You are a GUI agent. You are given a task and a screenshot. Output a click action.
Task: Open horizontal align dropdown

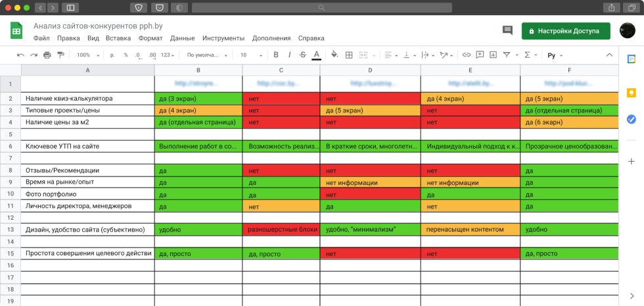pyautogui.click(x=391, y=55)
